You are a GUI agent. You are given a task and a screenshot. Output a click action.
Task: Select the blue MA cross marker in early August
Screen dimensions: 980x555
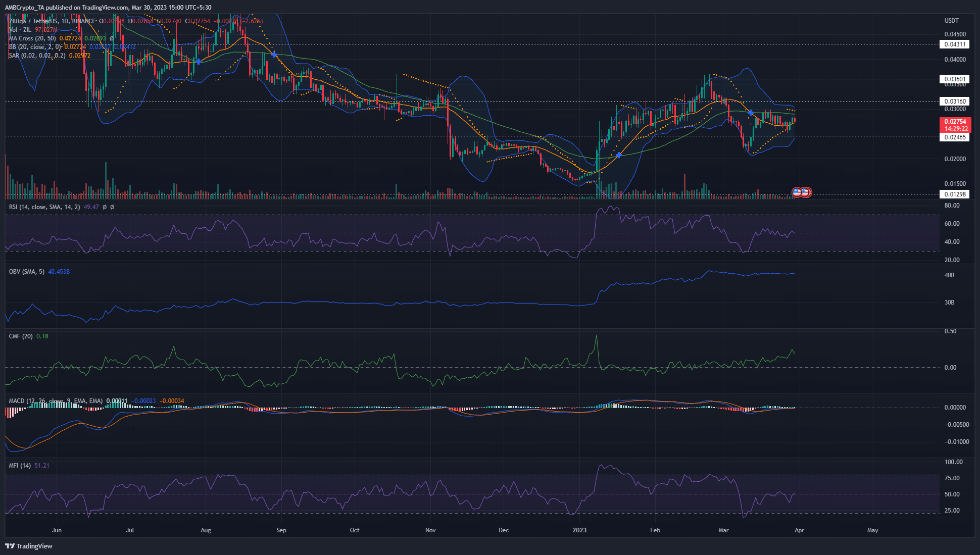click(199, 62)
